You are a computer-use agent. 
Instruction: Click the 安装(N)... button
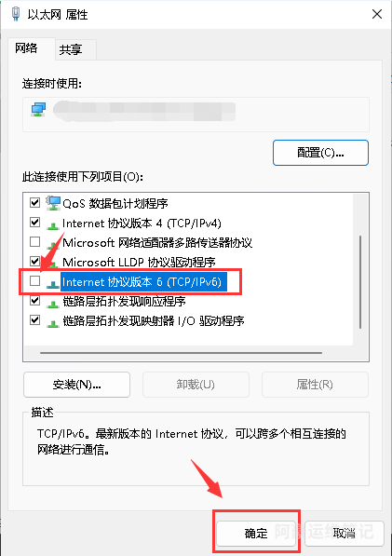click(x=76, y=385)
